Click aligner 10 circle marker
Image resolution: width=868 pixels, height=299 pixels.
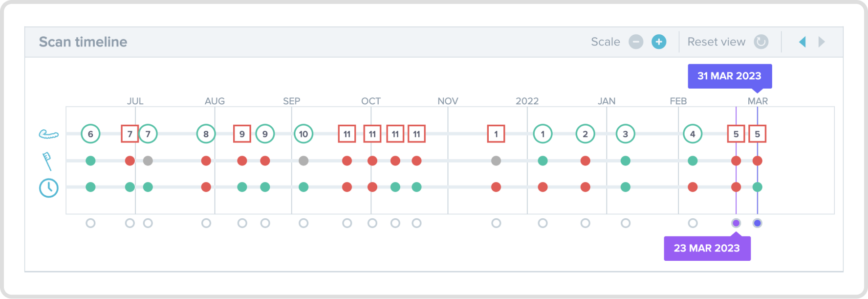point(304,134)
